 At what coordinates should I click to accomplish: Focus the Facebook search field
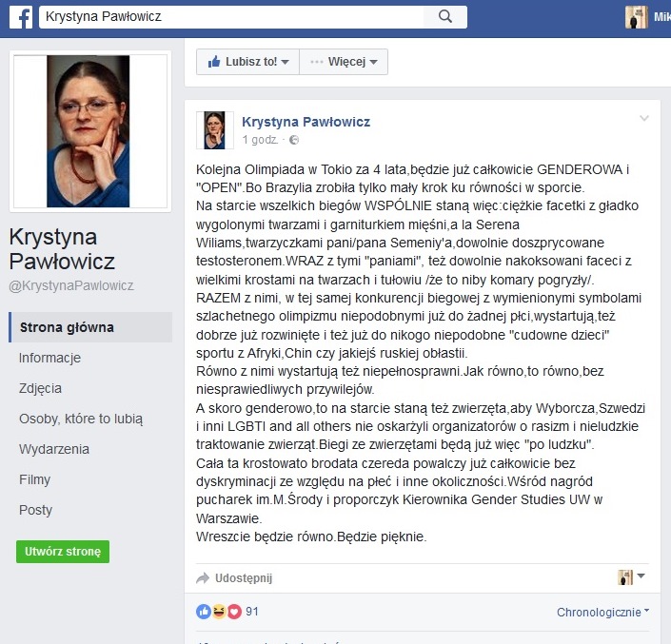(x=231, y=17)
